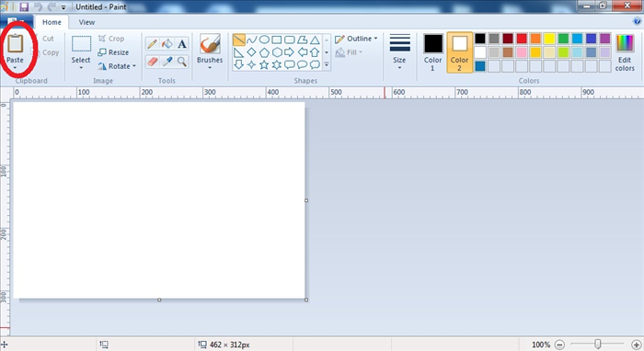Select the Right arrow shape
Image resolution: width=644 pixels, height=351 pixels.
click(x=290, y=52)
